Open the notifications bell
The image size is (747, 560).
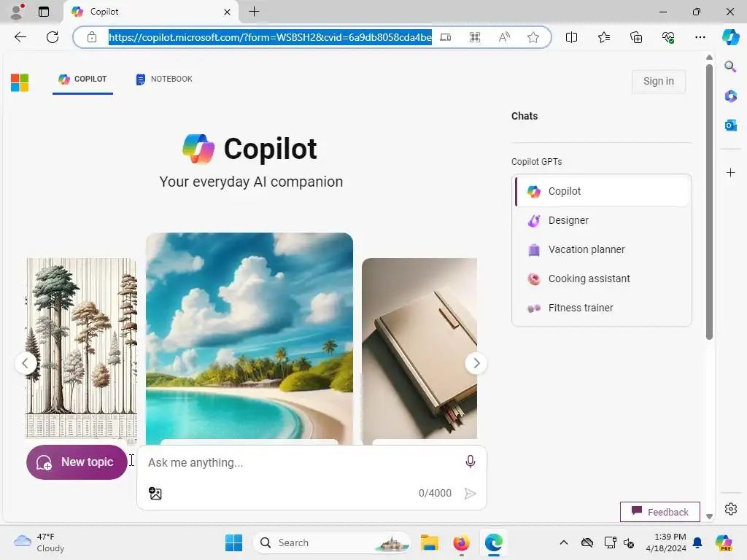pos(697,542)
